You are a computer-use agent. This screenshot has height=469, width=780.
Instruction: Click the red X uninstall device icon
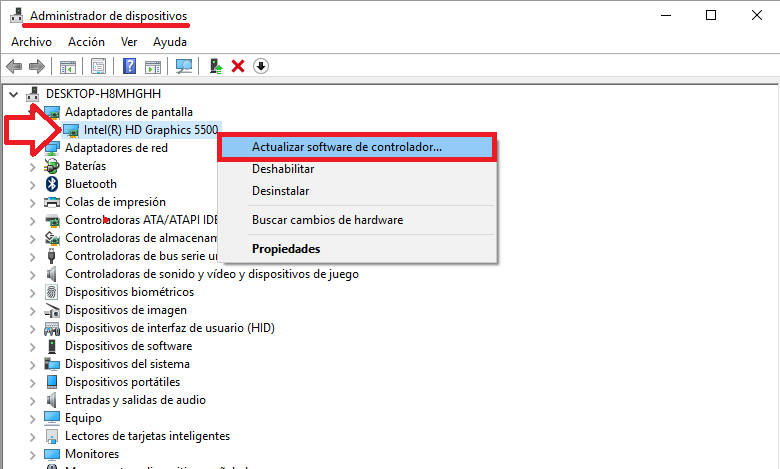coord(238,66)
